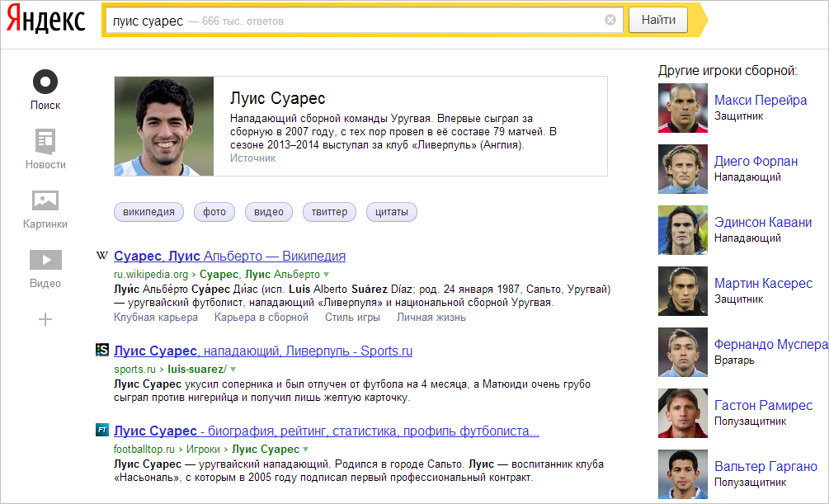The height and width of the screenshot is (504, 829).
Task: Expand the arrow next to the sports.ru luis-suarez URL
Action: pyautogui.click(x=233, y=370)
